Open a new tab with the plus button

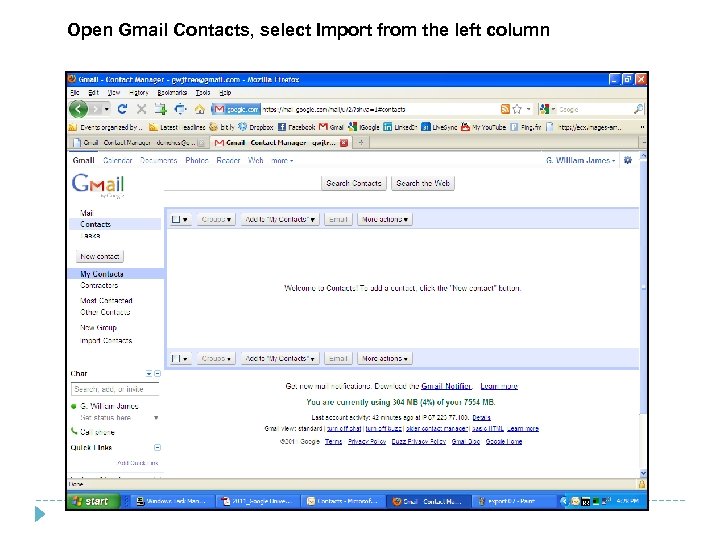tap(361, 143)
